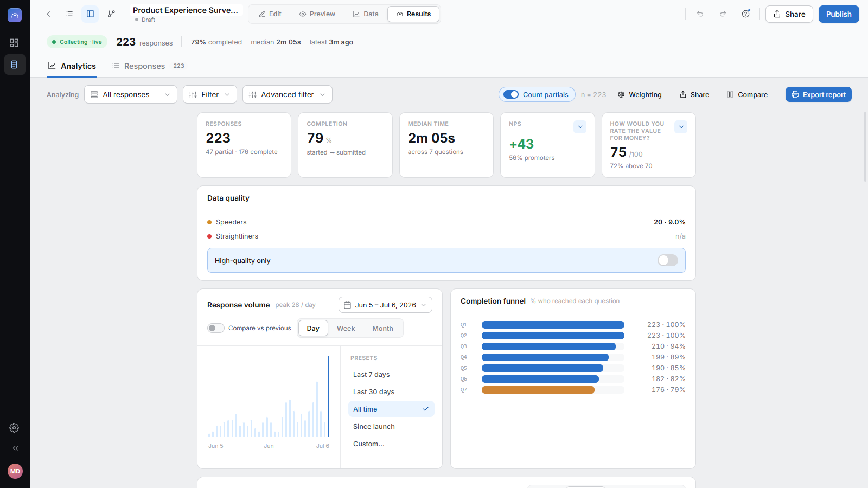
Task: Switch to the Data tab
Action: tap(366, 14)
